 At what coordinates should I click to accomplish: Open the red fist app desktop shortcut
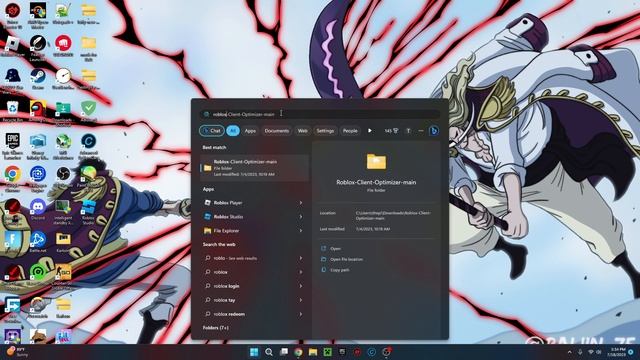coord(63,46)
